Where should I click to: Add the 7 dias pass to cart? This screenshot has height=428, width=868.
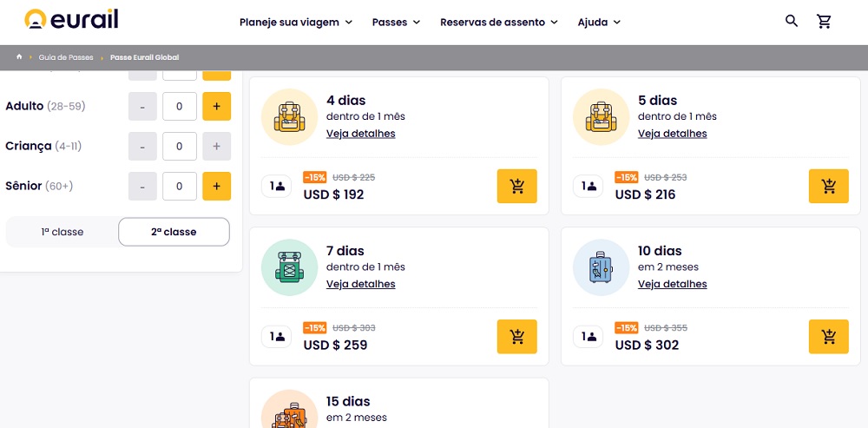(x=516, y=336)
